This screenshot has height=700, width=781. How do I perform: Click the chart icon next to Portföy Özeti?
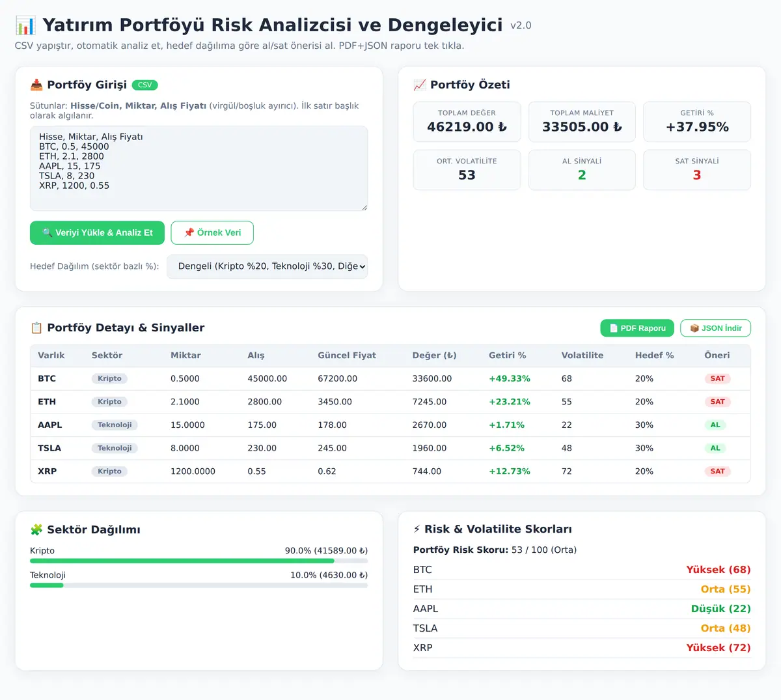pyautogui.click(x=420, y=85)
